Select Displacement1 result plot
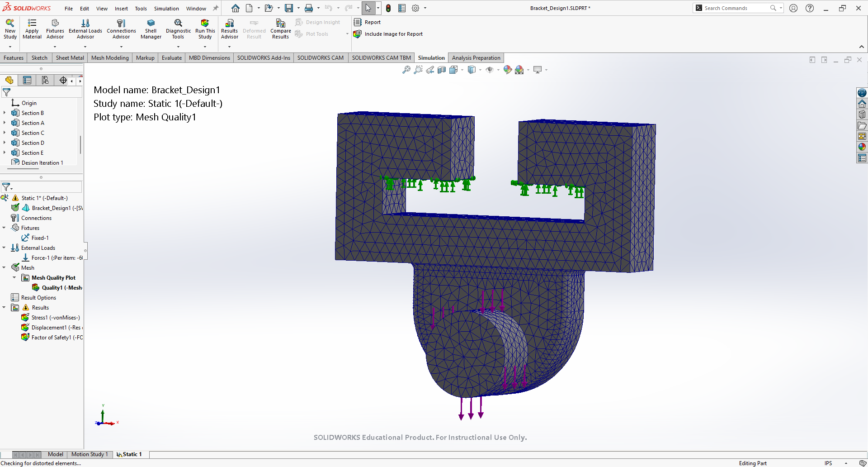The height and width of the screenshot is (467, 868). 52,328
